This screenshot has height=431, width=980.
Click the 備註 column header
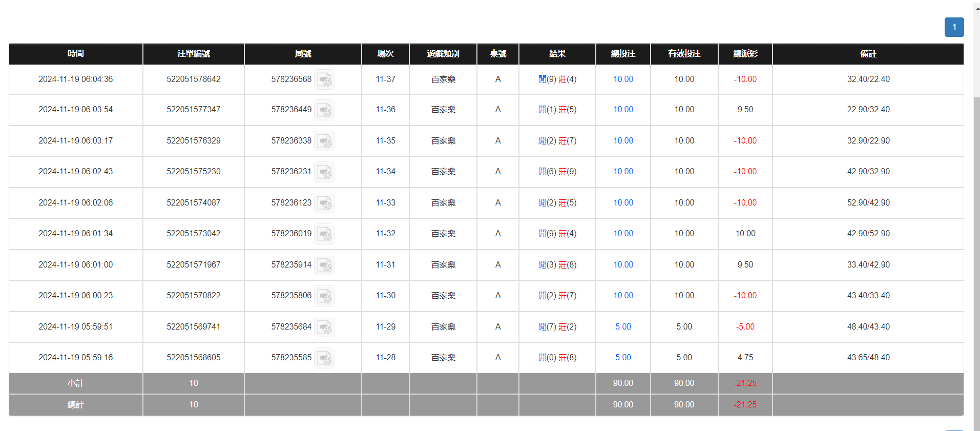click(868, 54)
